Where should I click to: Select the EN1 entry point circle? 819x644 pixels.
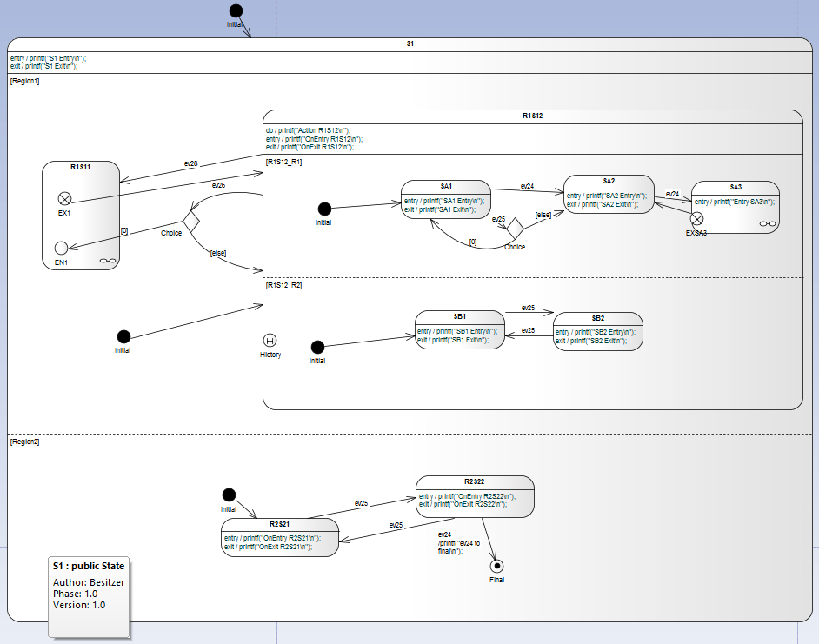click(x=61, y=248)
